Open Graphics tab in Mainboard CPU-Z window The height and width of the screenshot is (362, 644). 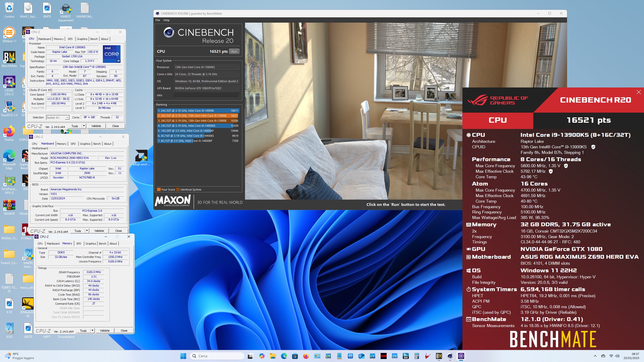[x=85, y=144]
